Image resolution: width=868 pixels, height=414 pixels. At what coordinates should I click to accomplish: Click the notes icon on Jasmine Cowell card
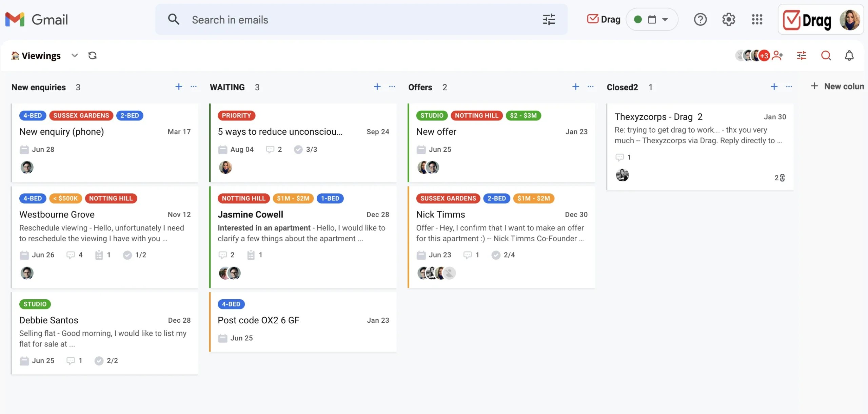click(x=251, y=255)
